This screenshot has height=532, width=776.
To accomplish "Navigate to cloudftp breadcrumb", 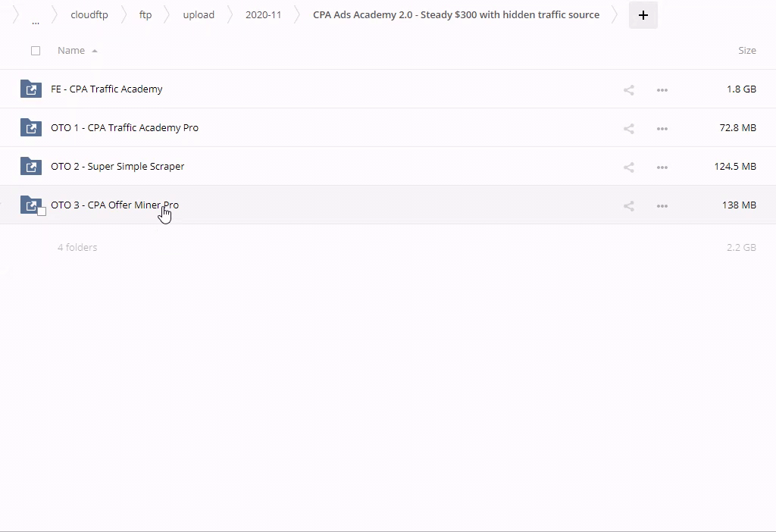I will point(89,15).
